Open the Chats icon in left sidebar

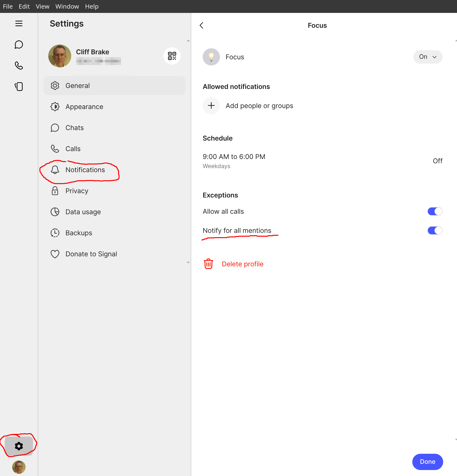[x=19, y=45]
